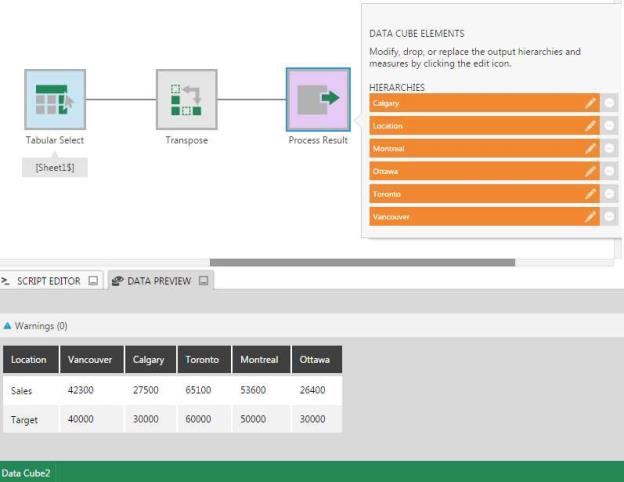Screen dimensions: 624x482
Task: Open the Data Preview tab
Action: tap(158, 281)
